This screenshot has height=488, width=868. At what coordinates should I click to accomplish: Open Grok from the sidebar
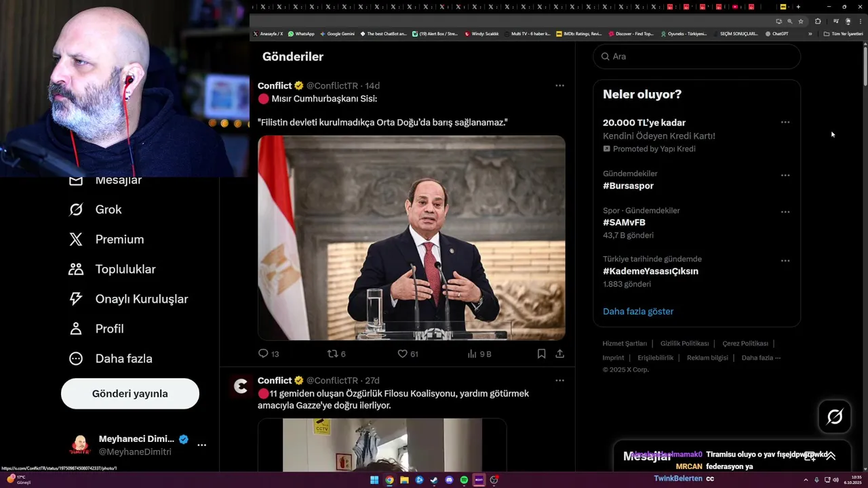click(95, 209)
